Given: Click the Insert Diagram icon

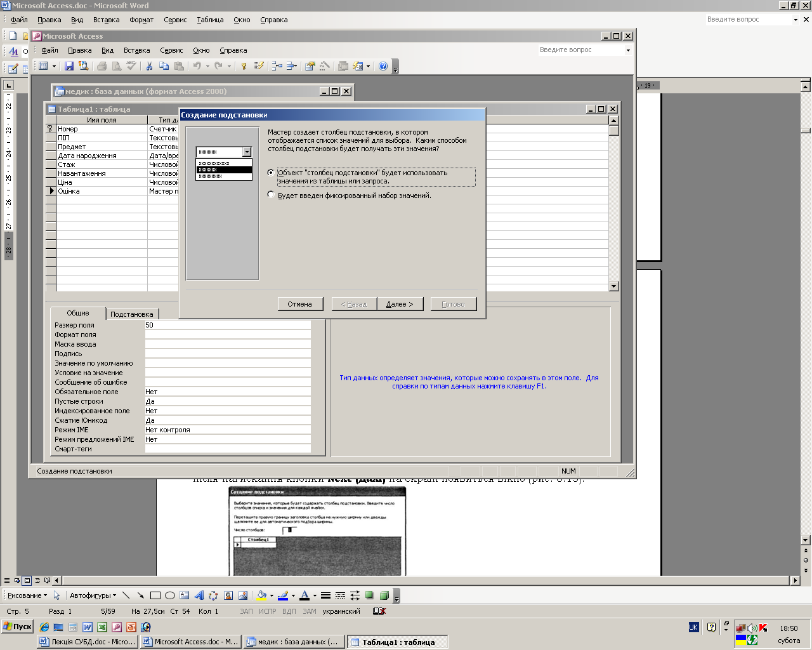Looking at the screenshot, I should [x=213, y=595].
